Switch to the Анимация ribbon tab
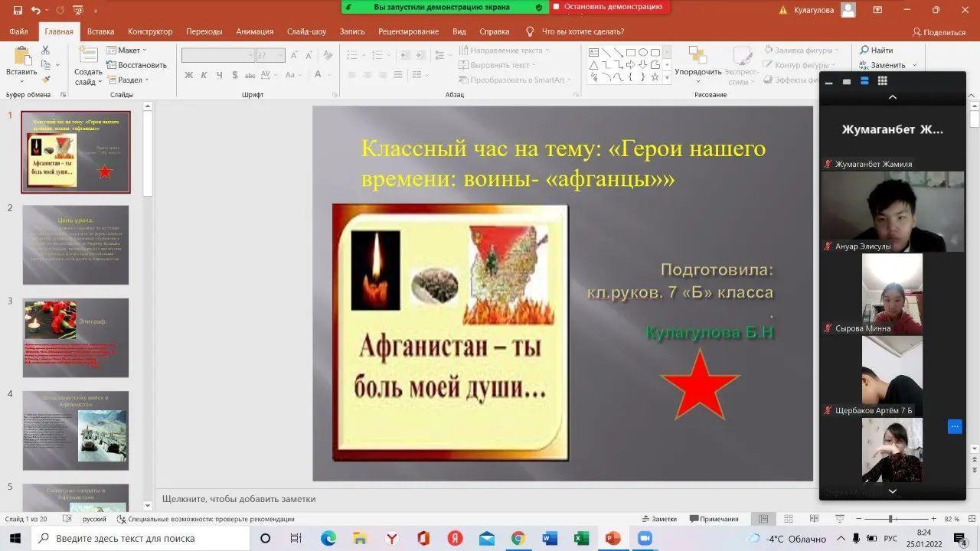Screen dimensions: 980x551 pos(254,31)
